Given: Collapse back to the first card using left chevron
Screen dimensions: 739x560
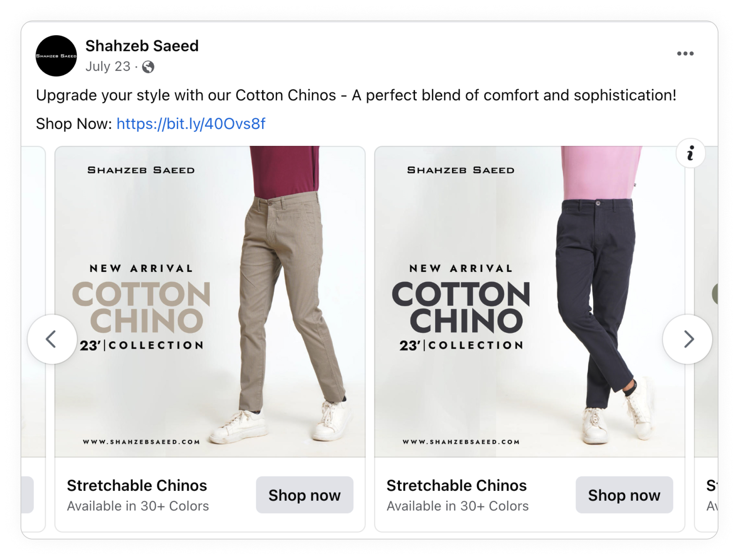Looking at the screenshot, I should point(51,340).
